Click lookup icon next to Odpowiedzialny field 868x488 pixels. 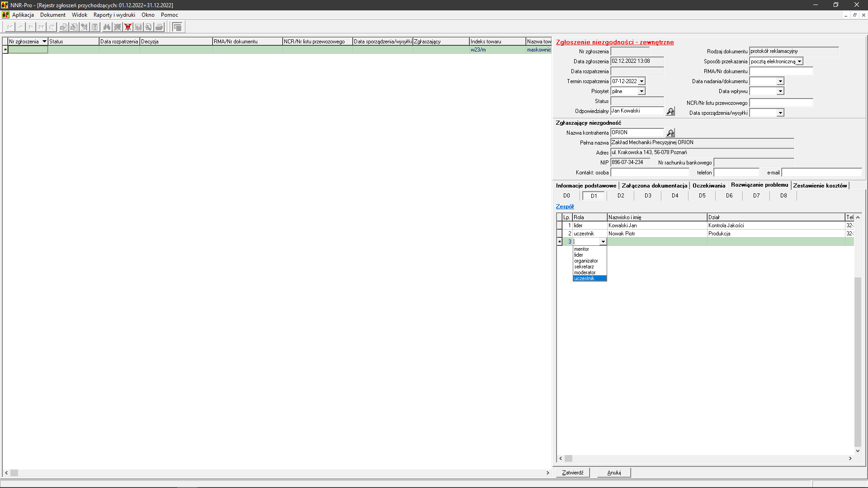pyautogui.click(x=670, y=111)
